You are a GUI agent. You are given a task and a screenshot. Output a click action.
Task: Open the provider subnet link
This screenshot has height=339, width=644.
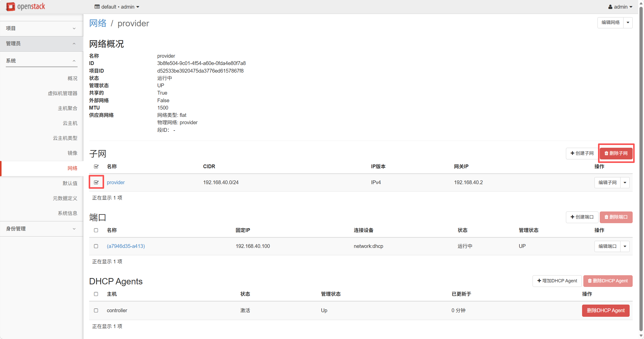116,182
